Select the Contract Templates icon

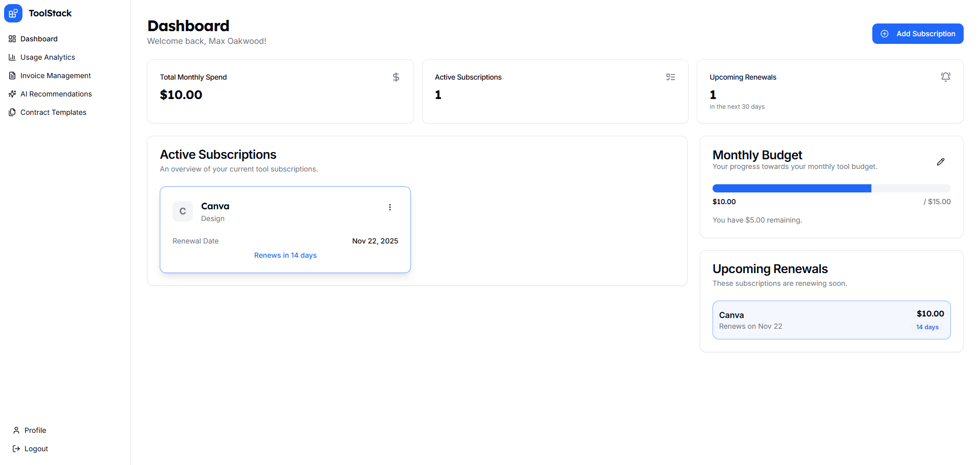(x=12, y=112)
